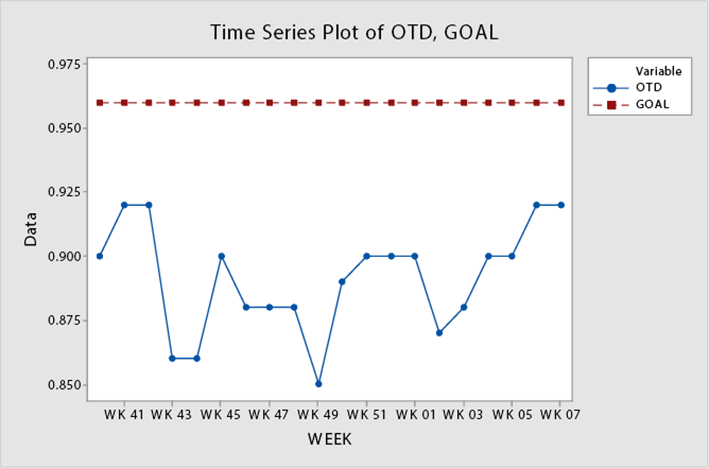
Task: Select the OTD data point at WK 01
Action: pyautogui.click(x=415, y=256)
